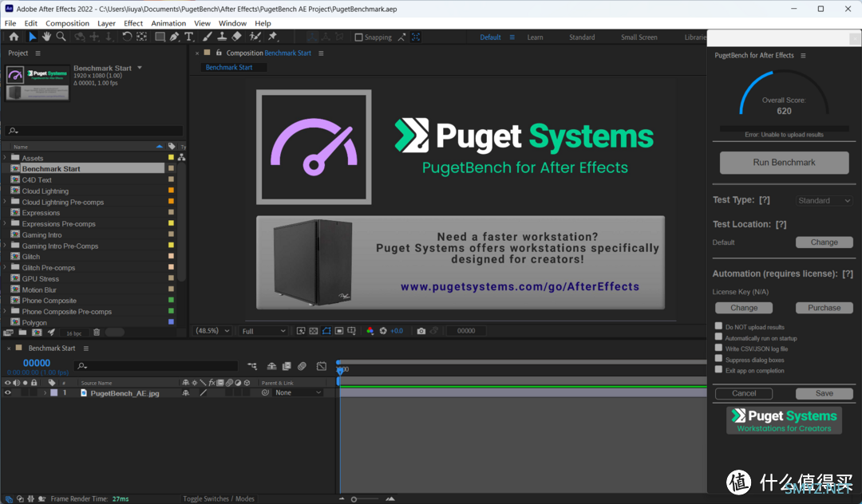
Task: Hide the PugetBench_AE.jpg layer with eye icon
Action: (8, 393)
